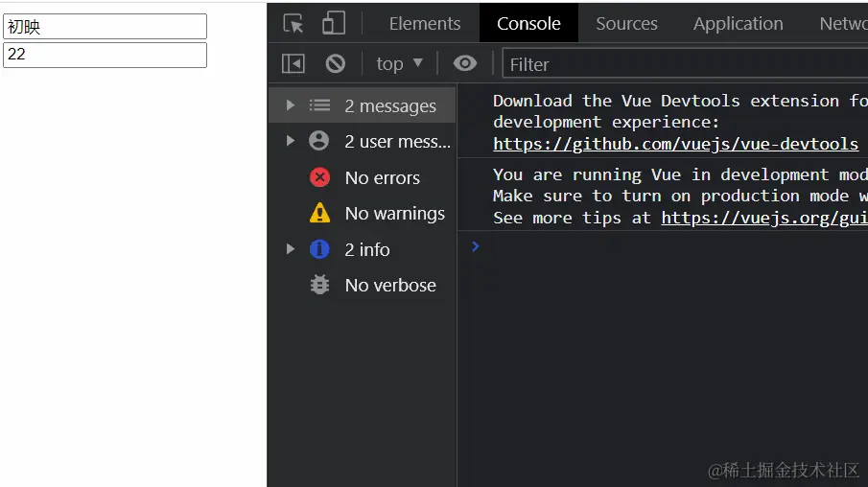
Task: Click the yellow warning triangle icon
Action: point(319,213)
